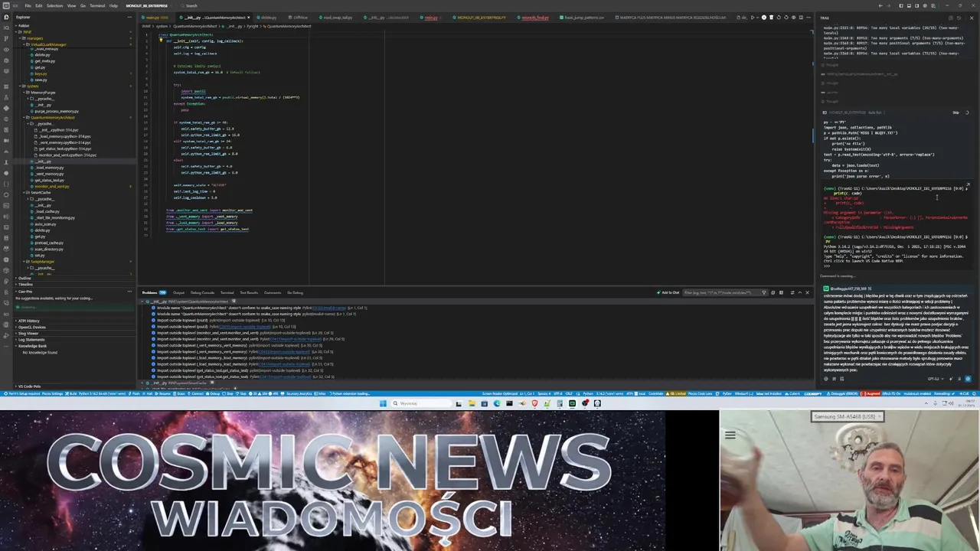Expand the Outline section

24,279
